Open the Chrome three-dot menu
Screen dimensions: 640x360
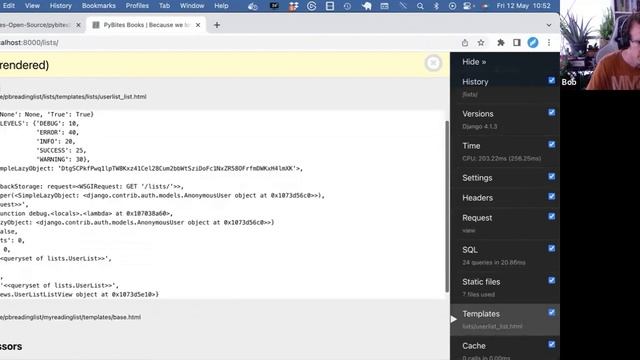point(549,42)
